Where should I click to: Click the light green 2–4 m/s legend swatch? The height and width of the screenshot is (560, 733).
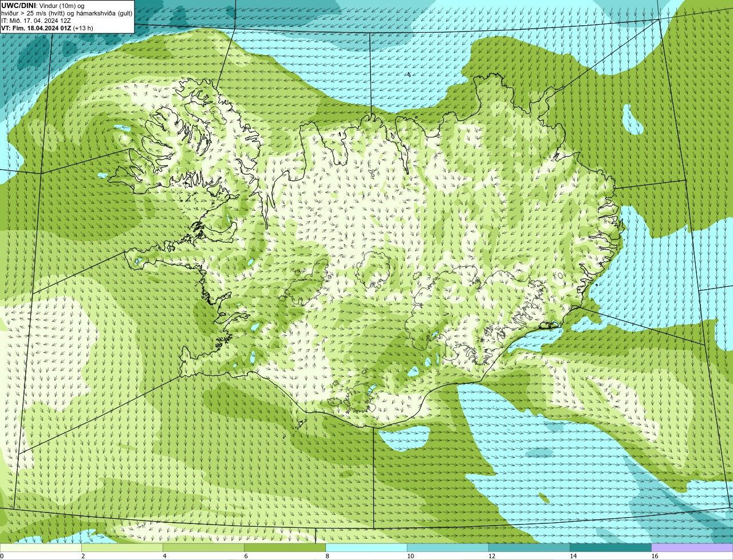coord(122,547)
